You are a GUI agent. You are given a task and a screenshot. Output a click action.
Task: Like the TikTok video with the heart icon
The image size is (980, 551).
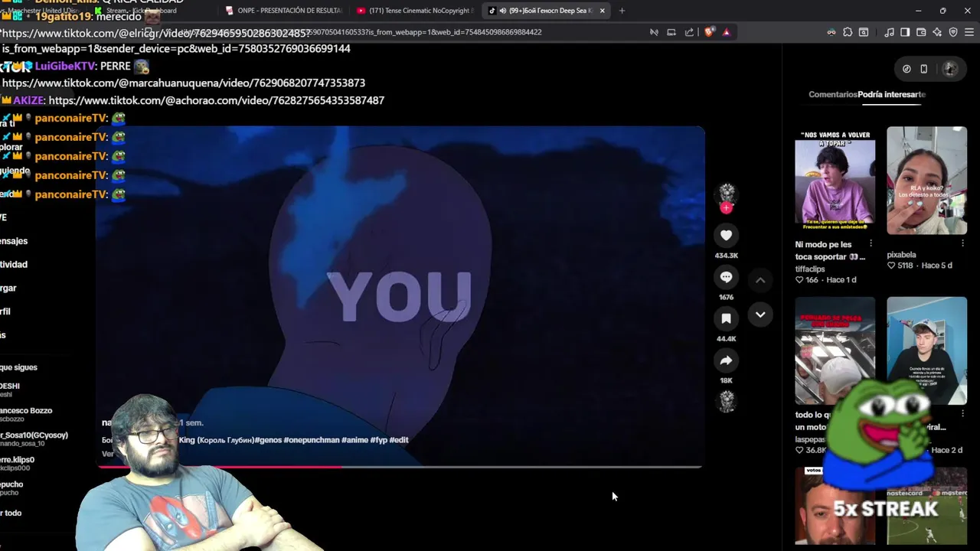(726, 236)
